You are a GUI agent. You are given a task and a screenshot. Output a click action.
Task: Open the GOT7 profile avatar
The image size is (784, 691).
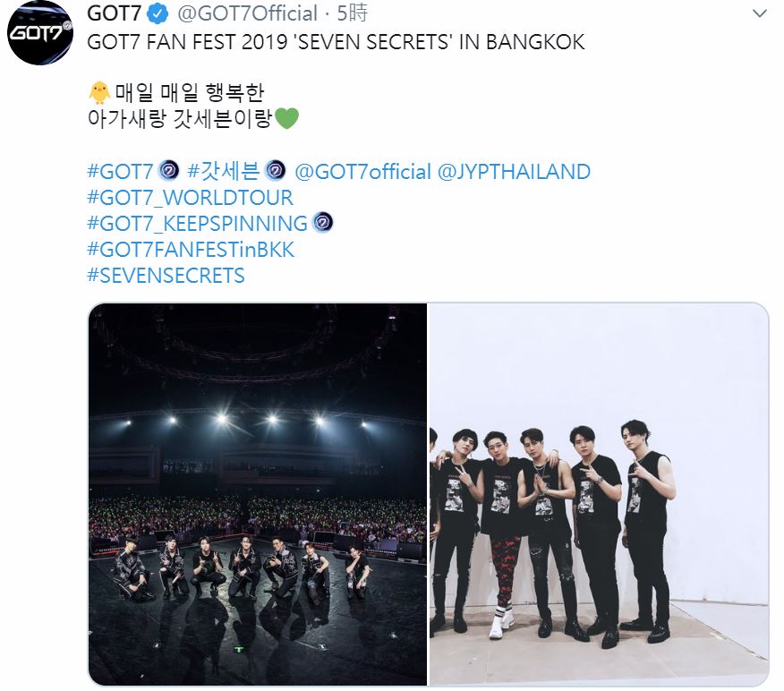(40, 33)
